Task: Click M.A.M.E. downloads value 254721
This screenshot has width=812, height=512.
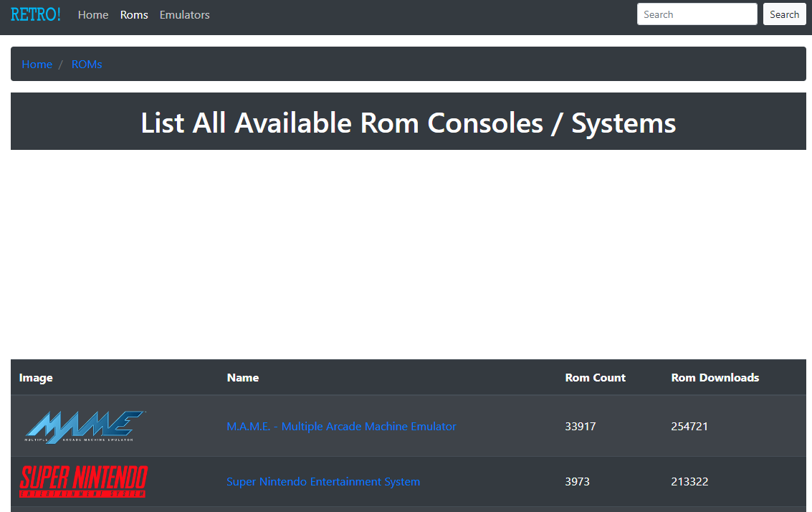Action: (x=689, y=426)
